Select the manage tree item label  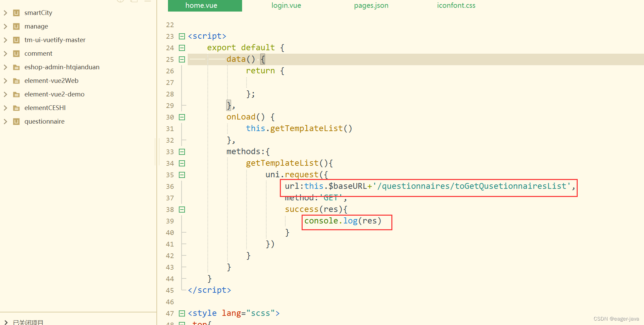pos(36,26)
